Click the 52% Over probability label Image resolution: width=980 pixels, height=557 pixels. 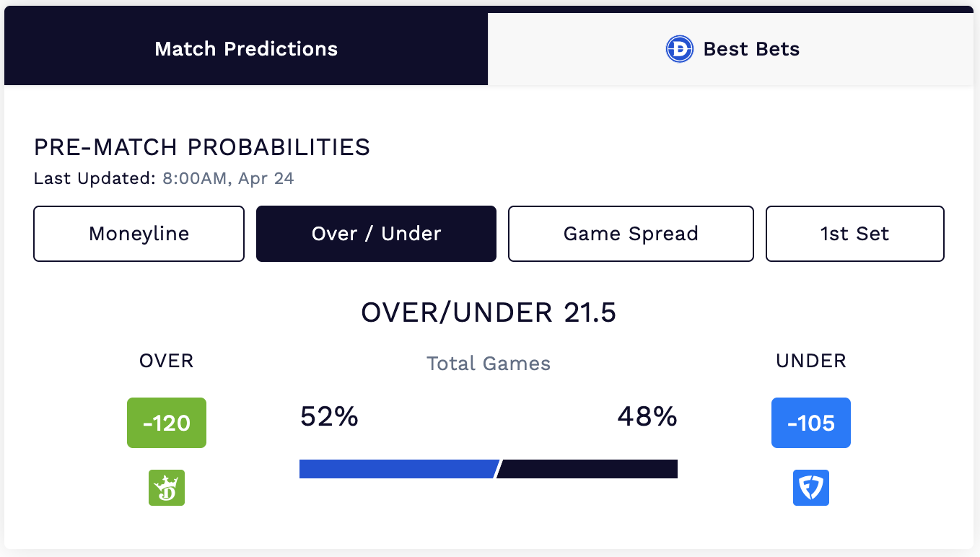(x=329, y=417)
